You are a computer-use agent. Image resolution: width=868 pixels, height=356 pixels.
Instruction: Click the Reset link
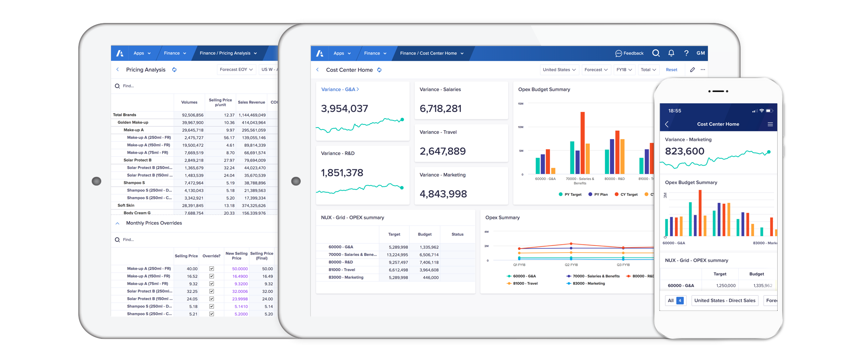point(671,70)
